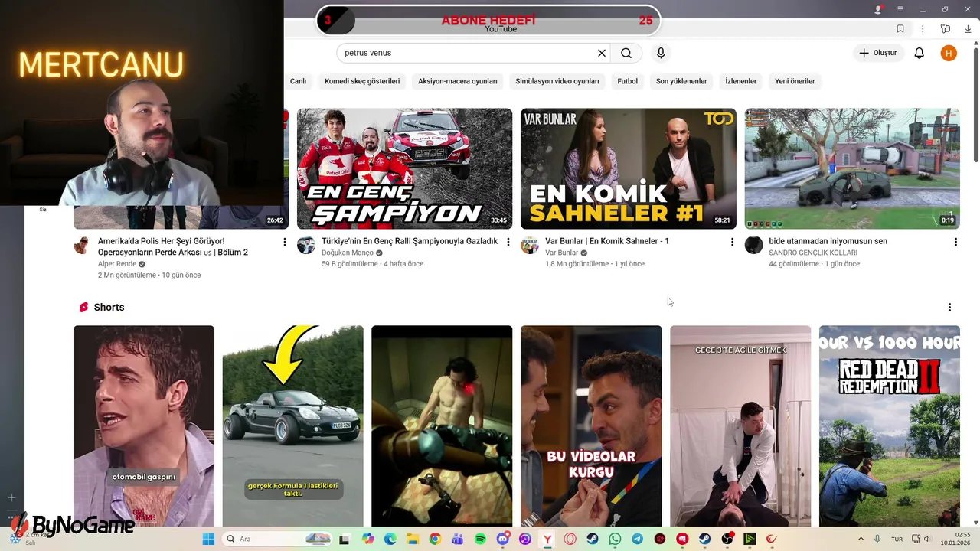The image size is (980, 551).
Task: Open the 'Türkiye'nin En Genç Ralli Şampiyonuyla Gazladık' title
Action: click(410, 241)
